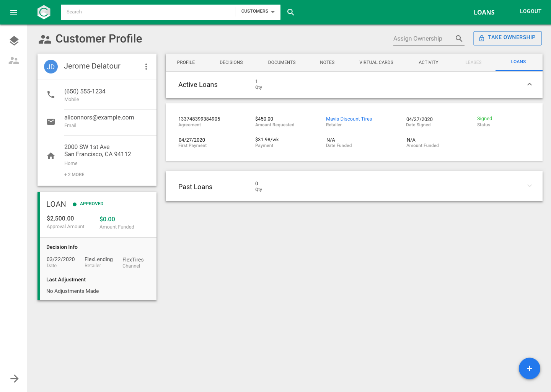Open the Mavis Discount Tires retailer link

point(349,119)
